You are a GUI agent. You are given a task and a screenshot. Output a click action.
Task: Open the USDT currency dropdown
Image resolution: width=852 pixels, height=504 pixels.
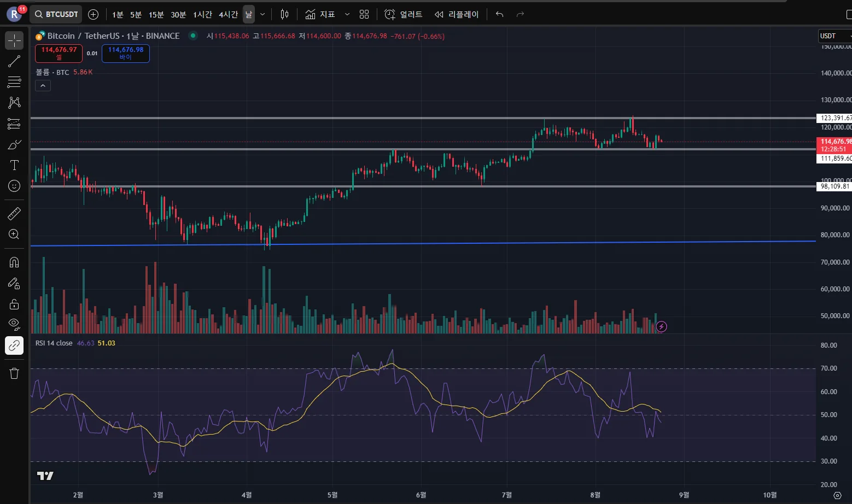(x=835, y=36)
